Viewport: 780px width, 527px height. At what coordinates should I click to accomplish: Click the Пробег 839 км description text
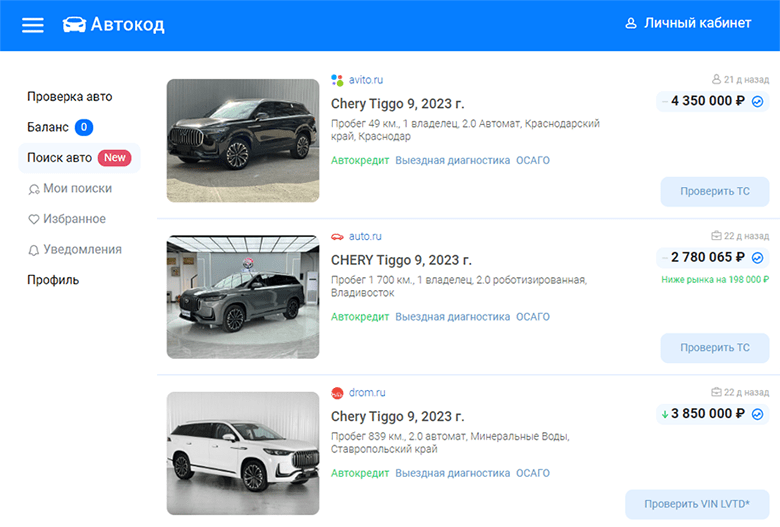point(450,442)
